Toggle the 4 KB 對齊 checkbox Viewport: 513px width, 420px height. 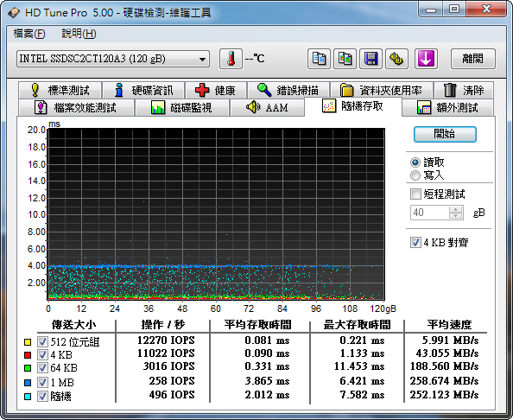[415, 243]
